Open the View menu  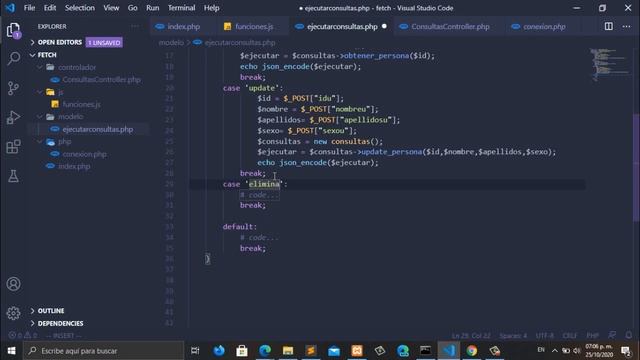(x=111, y=8)
